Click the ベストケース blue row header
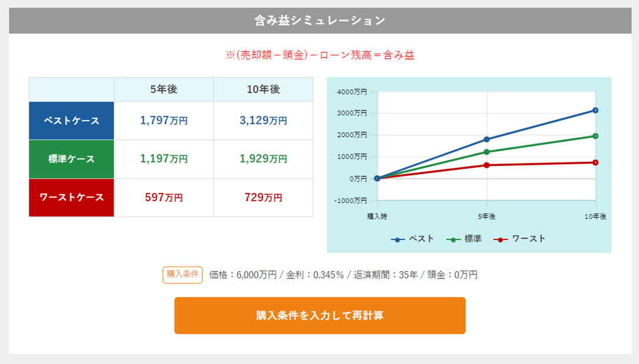 point(71,121)
